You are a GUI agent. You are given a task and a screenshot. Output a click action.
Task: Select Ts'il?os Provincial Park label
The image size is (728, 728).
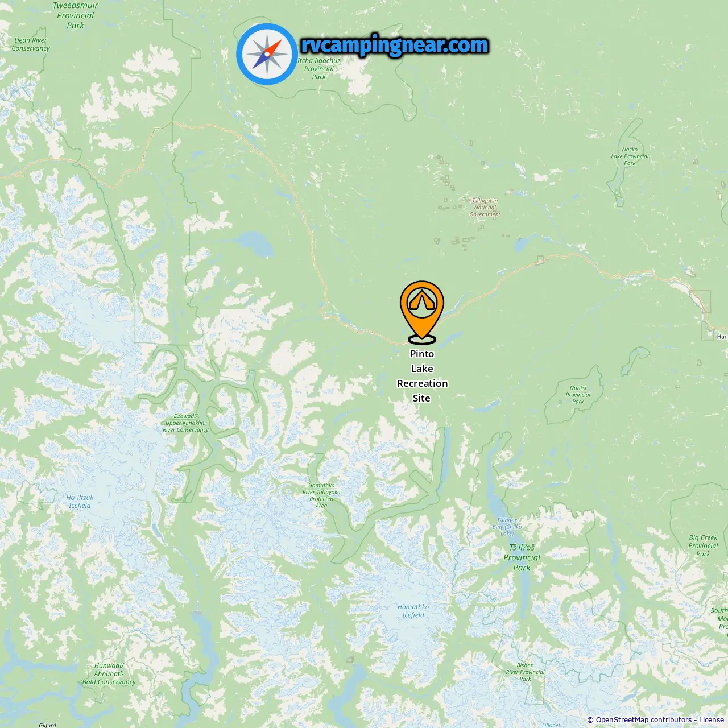(522, 557)
